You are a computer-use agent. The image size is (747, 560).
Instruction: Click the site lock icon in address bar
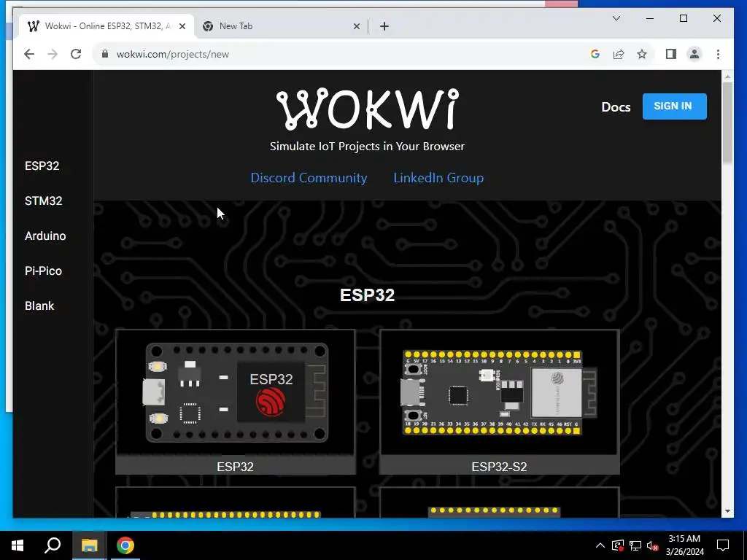click(x=105, y=54)
